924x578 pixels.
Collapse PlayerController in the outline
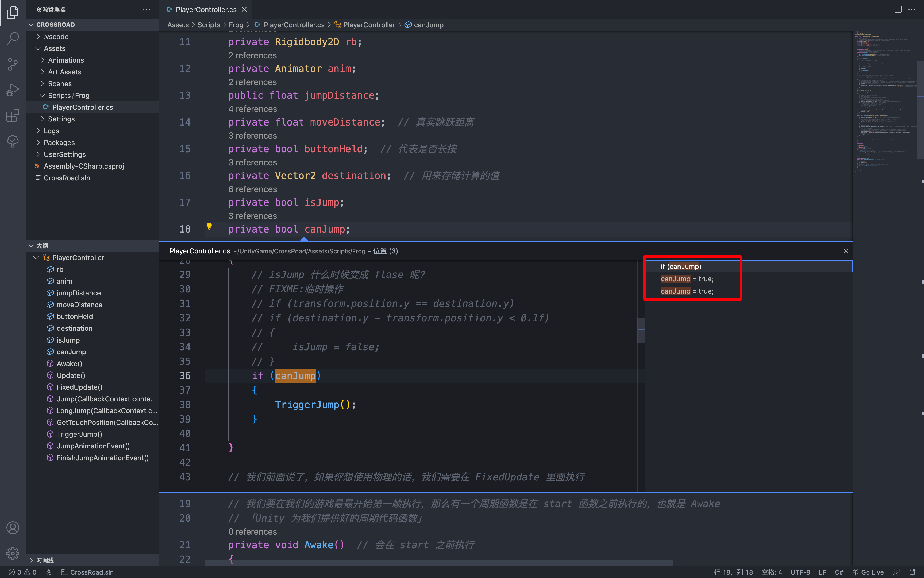(x=36, y=258)
